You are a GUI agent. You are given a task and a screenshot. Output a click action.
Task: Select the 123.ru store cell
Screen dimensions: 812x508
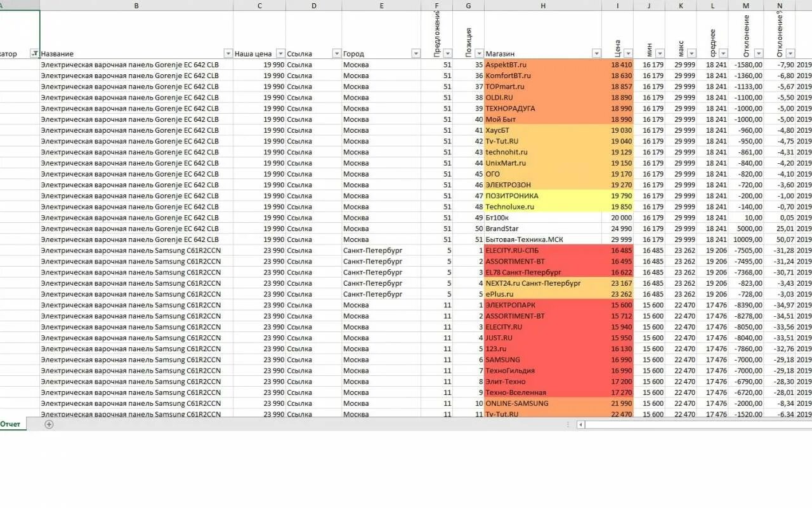tap(543, 349)
